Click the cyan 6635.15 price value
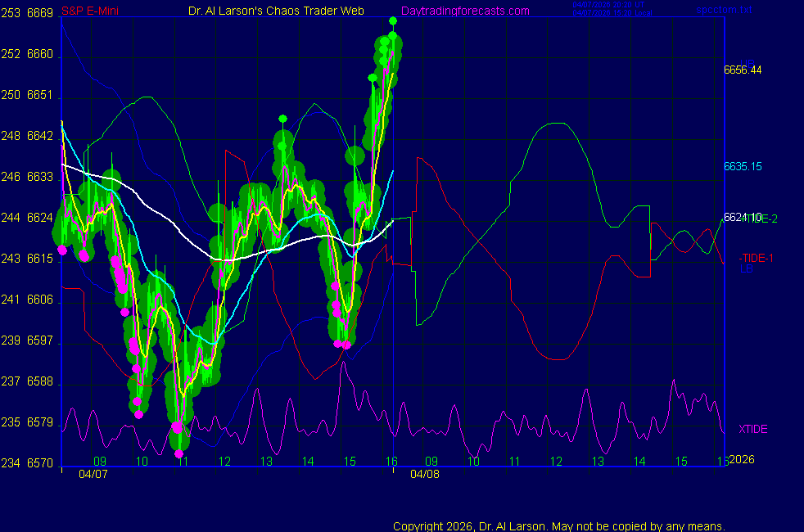This screenshot has height=532, width=804. click(743, 166)
